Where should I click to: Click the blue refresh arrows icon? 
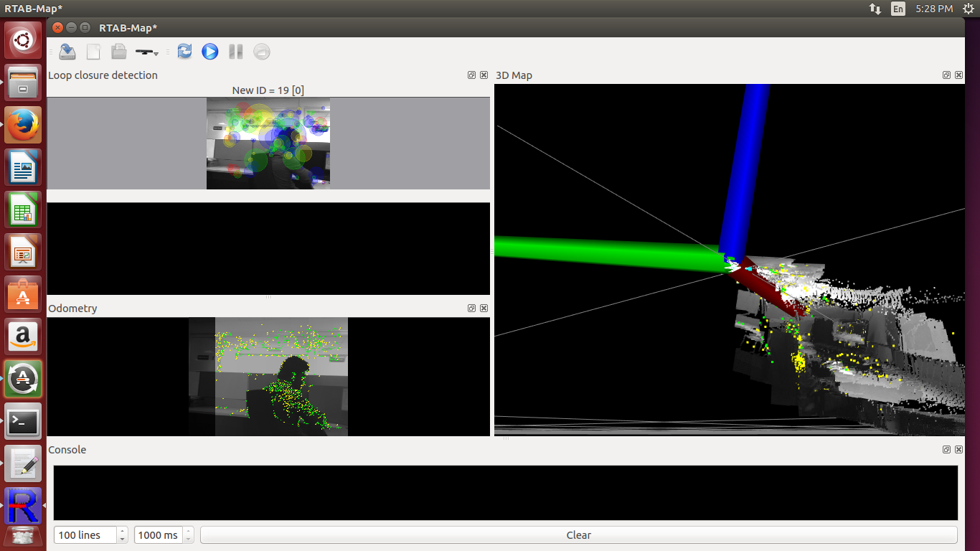pyautogui.click(x=184, y=52)
